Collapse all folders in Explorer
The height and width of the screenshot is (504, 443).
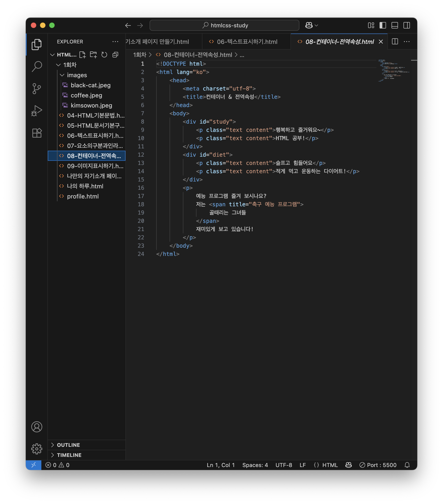click(115, 55)
